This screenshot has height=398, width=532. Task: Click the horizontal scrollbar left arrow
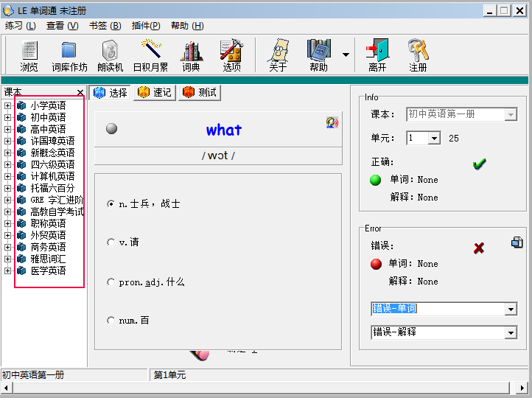pos(7,387)
